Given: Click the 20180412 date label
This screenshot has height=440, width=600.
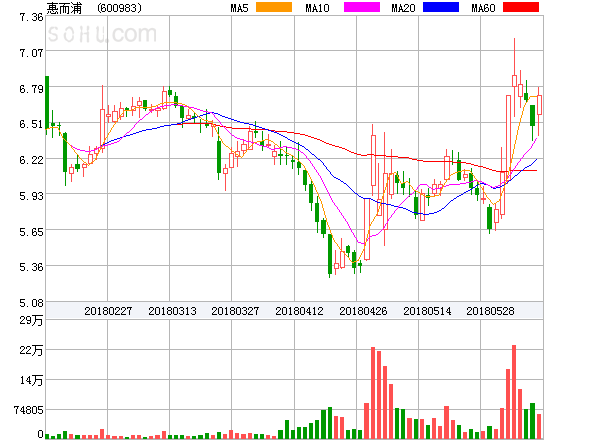Looking at the screenshot, I should (x=299, y=311).
